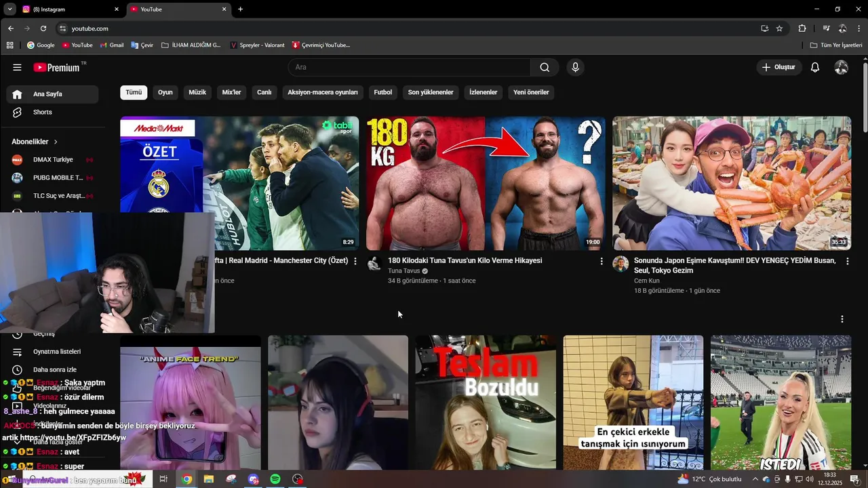Open Shorts shelf three-dot menu
Viewport: 868px width, 488px height.
point(842,319)
